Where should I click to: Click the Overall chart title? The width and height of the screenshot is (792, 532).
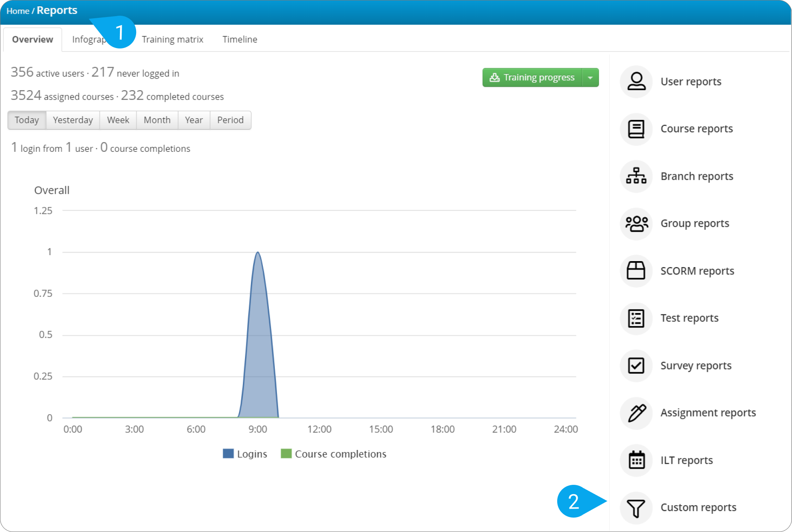pyautogui.click(x=52, y=191)
